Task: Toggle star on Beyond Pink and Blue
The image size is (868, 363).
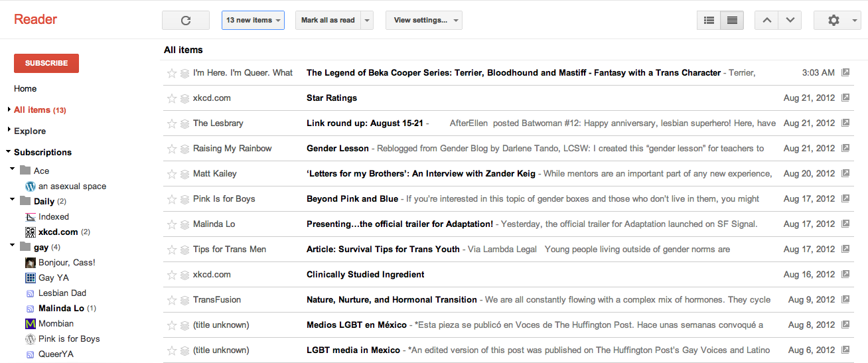Action: pyautogui.click(x=172, y=199)
